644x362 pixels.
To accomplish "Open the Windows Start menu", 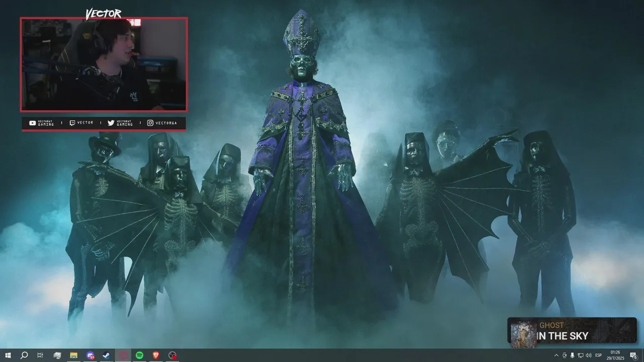I will [x=8, y=355].
